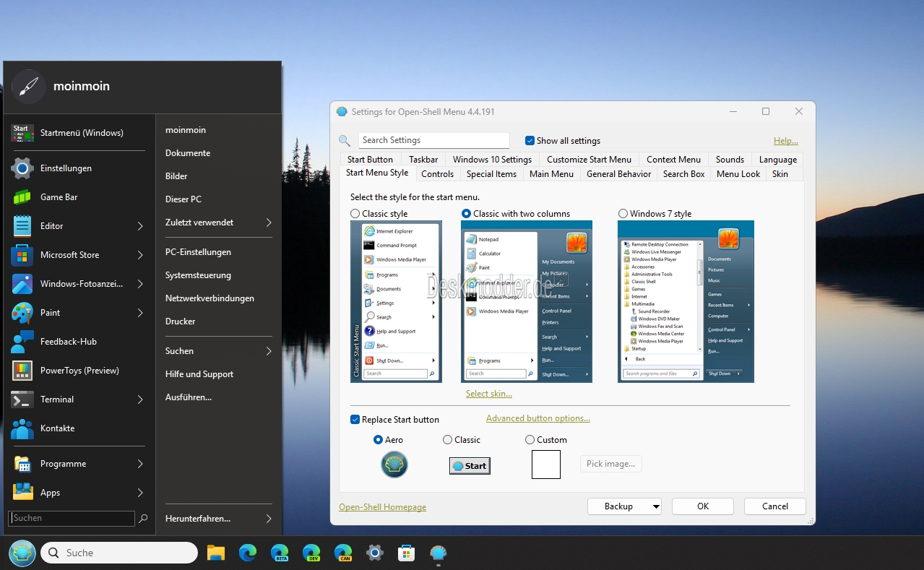Select the Classic start button option

447,440
